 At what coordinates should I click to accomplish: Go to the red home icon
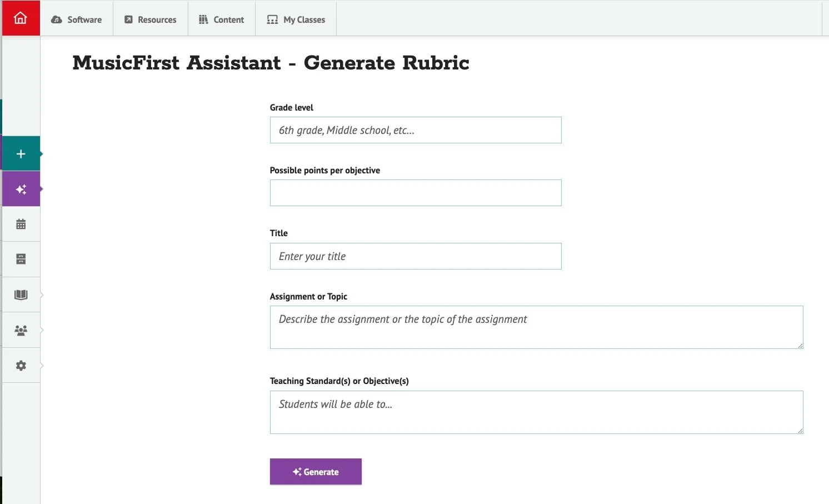21,18
